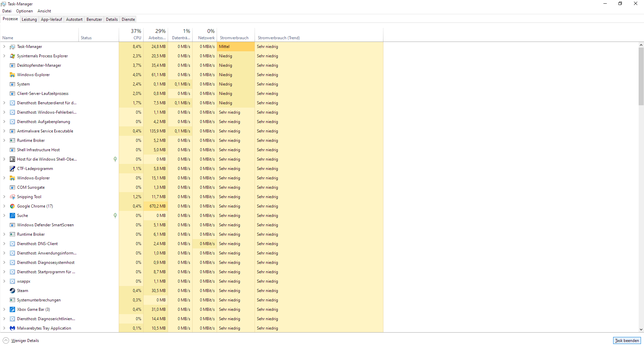Expand the Xbox Game Bar (3) group
Viewport: 644px width, 346px height.
(x=4, y=309)
